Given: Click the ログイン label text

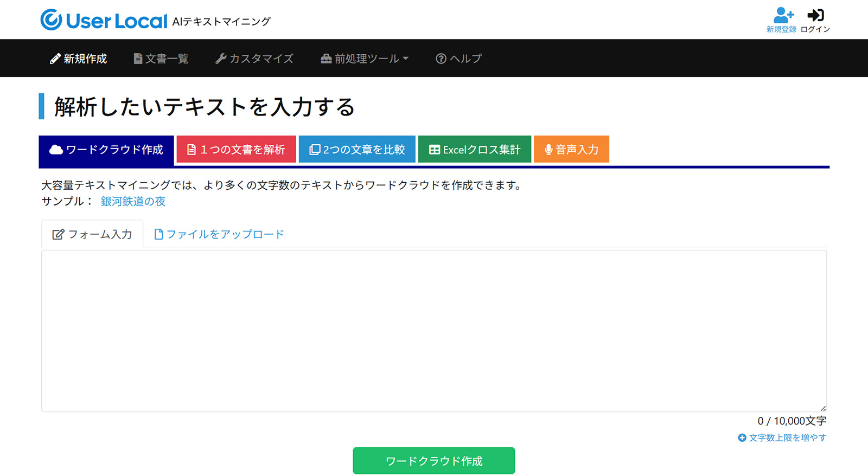Looking at the screenshot, I should (x=815, y=29).
